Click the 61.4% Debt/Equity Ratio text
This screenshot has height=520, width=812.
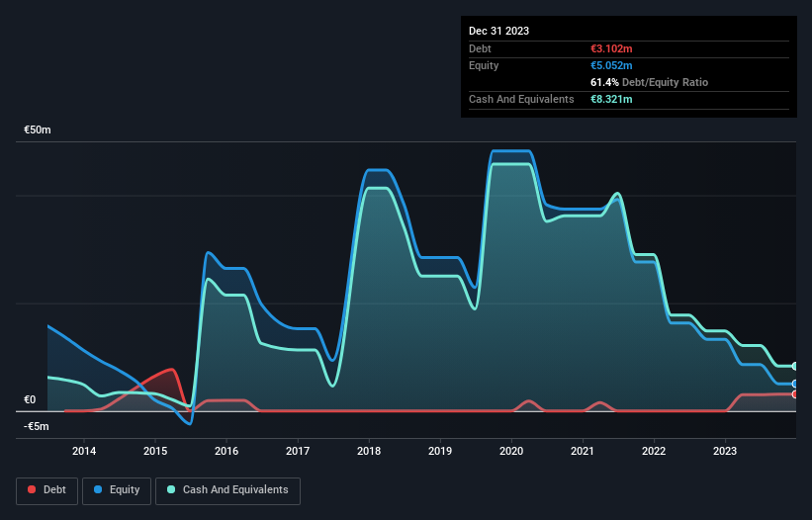[649, 82]
